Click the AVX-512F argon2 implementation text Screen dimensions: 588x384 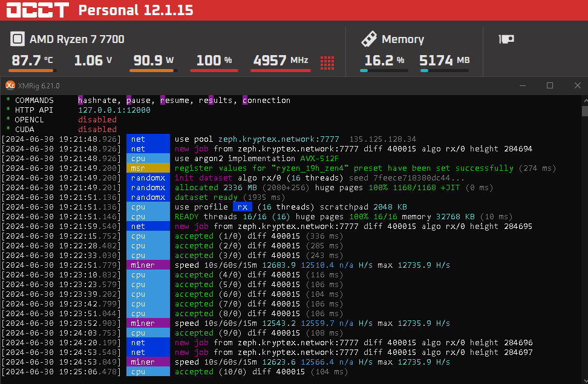coord(319,159)
